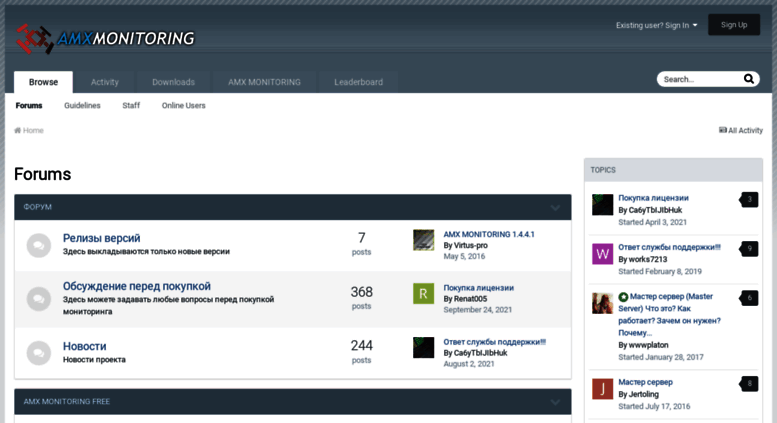The image size is (777, 423).
Task: Select Forums in the sub-navigation
Action: point(29,106)
